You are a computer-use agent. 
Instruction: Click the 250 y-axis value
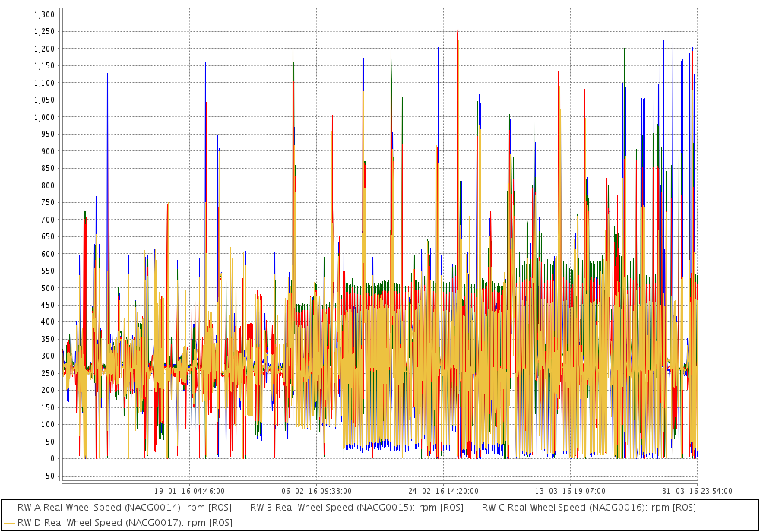click(x=48, y=373)
